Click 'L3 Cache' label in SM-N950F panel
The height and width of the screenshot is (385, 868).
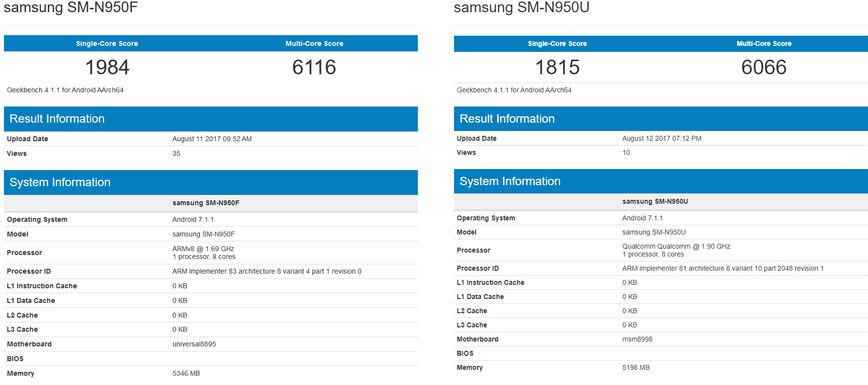click(22, 329)
